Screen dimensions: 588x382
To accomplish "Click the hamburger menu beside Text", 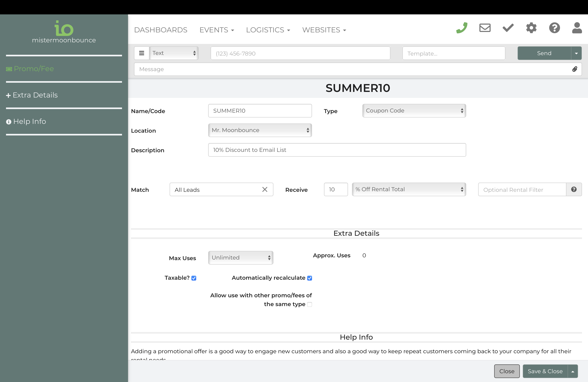I will 142,53.
